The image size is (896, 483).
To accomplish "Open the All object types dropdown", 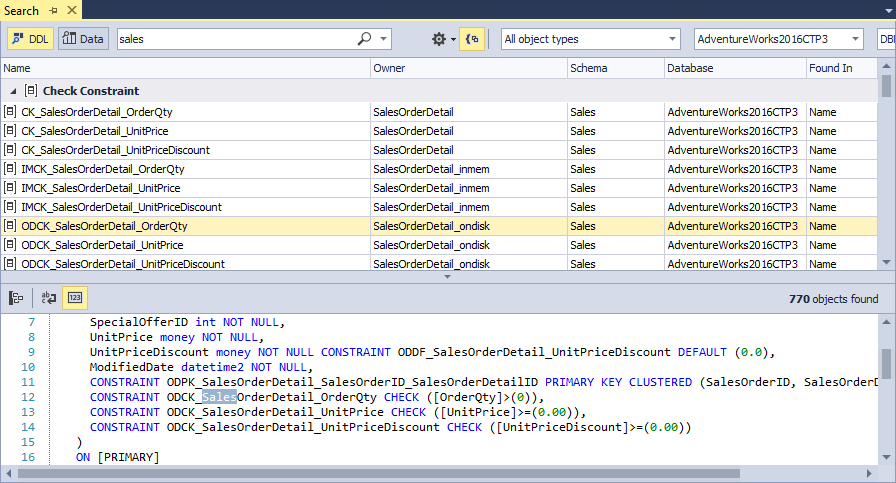I will pos(590,39).
